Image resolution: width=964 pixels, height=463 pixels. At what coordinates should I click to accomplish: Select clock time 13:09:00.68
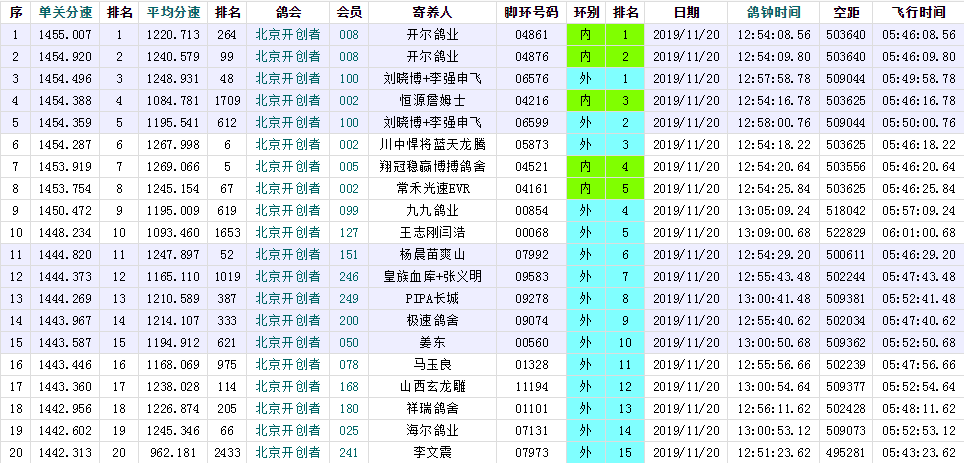pyautogui.click(x=773, y=233)
